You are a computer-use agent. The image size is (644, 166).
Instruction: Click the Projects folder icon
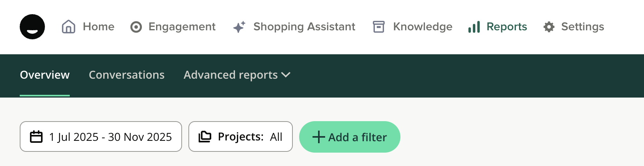(x=205, y=137)
